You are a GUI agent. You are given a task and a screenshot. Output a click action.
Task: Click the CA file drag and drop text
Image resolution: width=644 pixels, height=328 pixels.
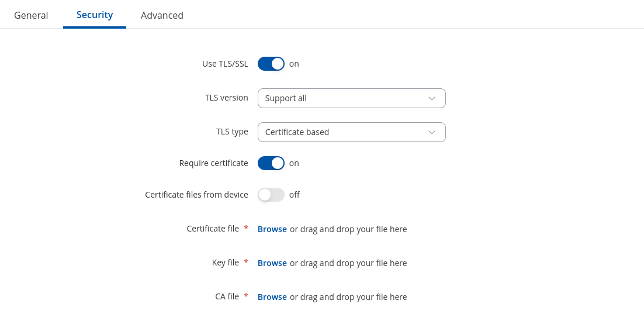[348, 297]
